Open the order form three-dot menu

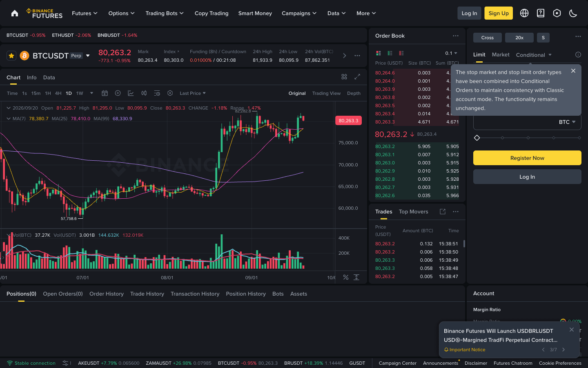[x=578, y=36]
